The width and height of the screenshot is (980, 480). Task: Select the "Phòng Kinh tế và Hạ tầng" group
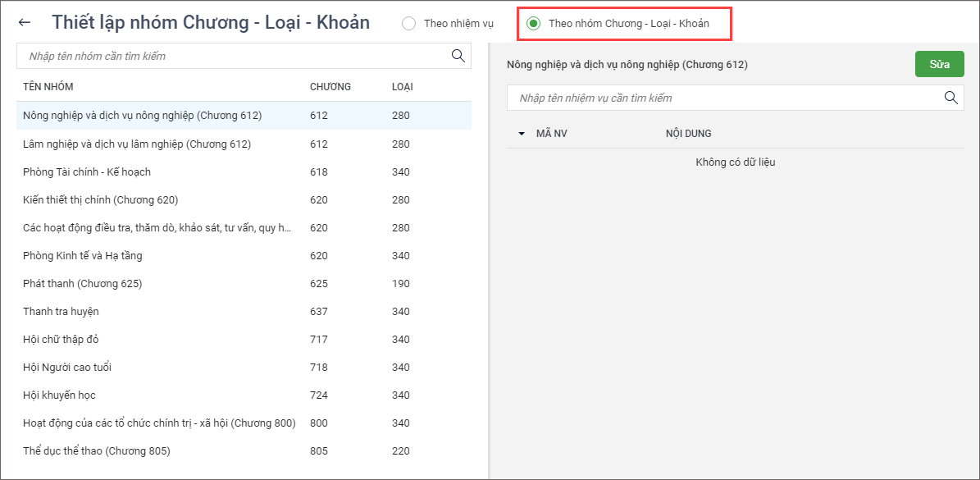pos(83,256)
